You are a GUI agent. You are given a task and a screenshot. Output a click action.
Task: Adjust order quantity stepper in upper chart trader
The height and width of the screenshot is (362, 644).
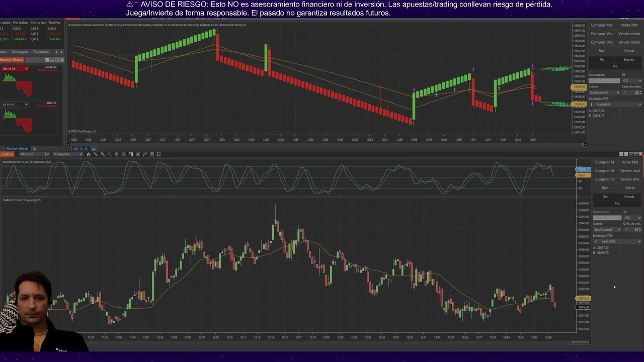click(640, 93)
